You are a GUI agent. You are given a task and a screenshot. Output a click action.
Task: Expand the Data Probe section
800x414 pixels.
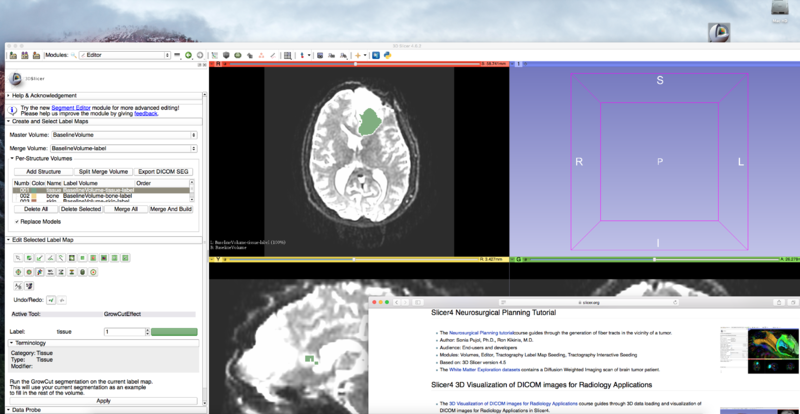[27, 410]
